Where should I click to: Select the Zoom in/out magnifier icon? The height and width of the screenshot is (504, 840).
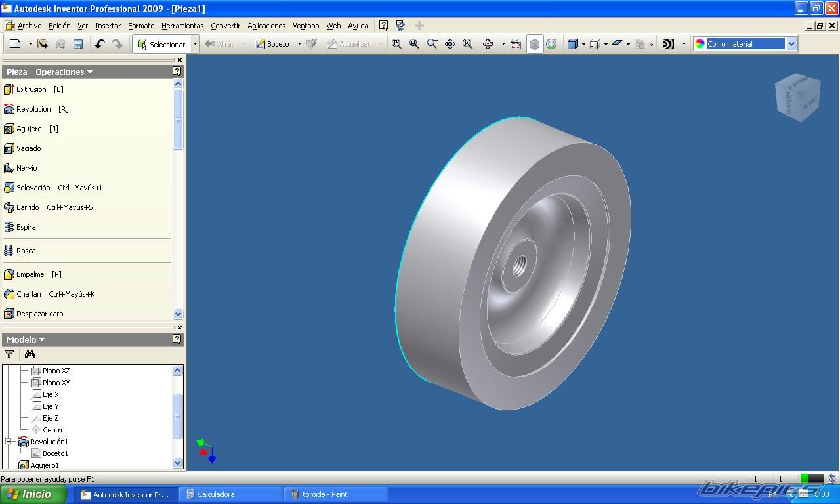432,44
